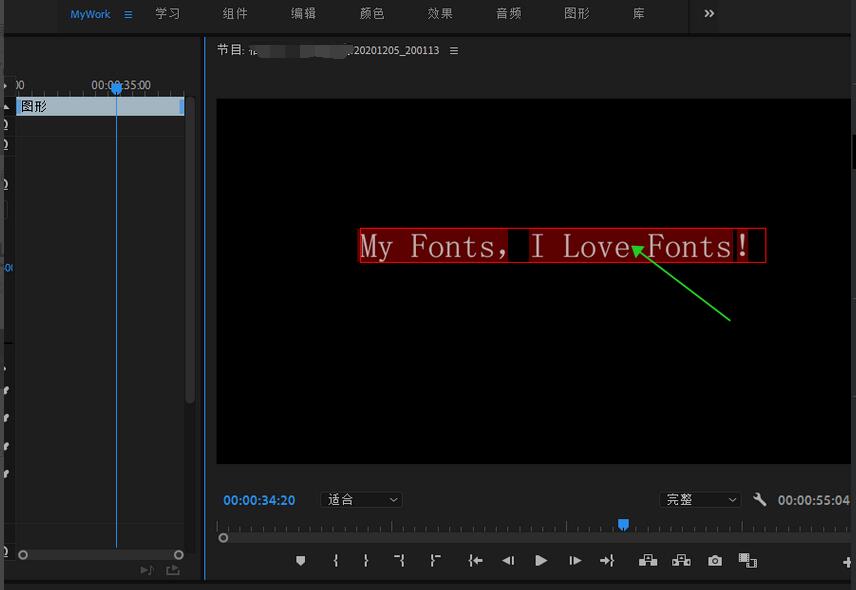
Task: Click the Extract icon in program monitor
Action: (x=681, y=561)
